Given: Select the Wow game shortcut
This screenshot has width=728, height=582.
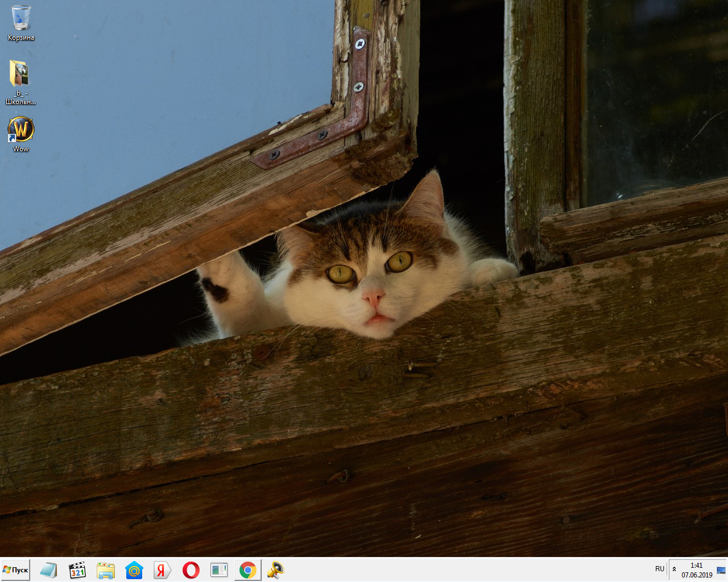Looking at the screenshot, I should (x=21, y=134).
